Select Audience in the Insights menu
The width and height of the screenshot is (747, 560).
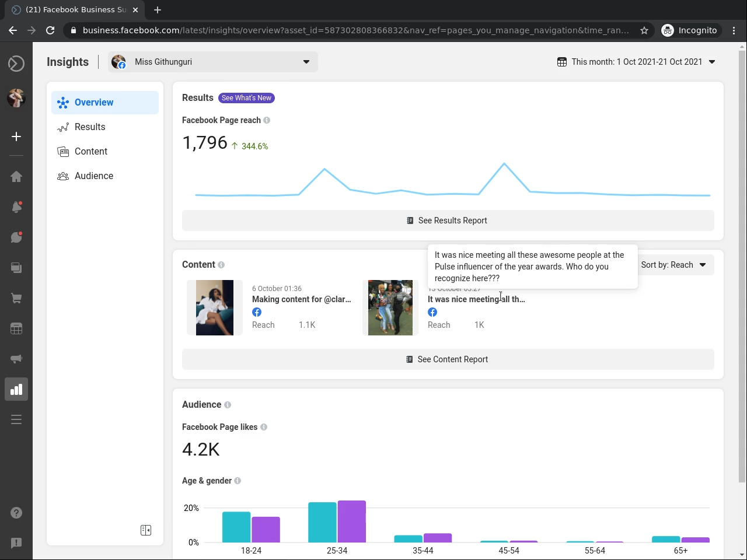(x=93, y=176)
